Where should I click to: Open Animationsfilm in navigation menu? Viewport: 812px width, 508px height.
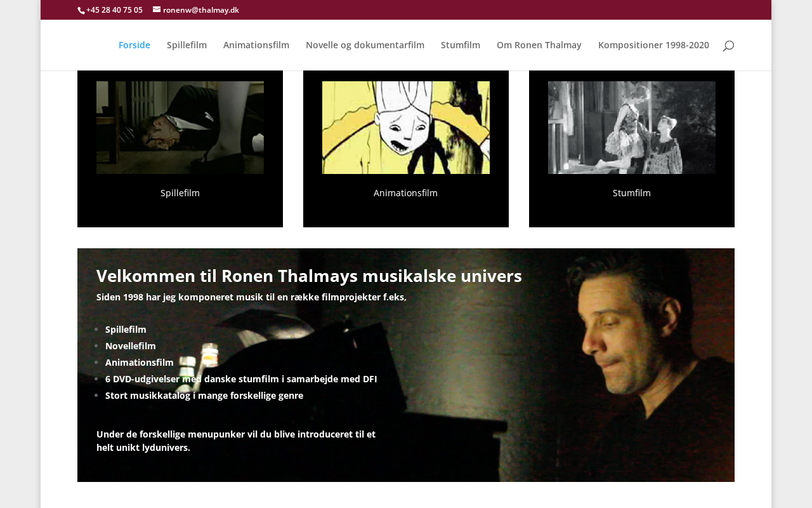[x=256, y=45]
